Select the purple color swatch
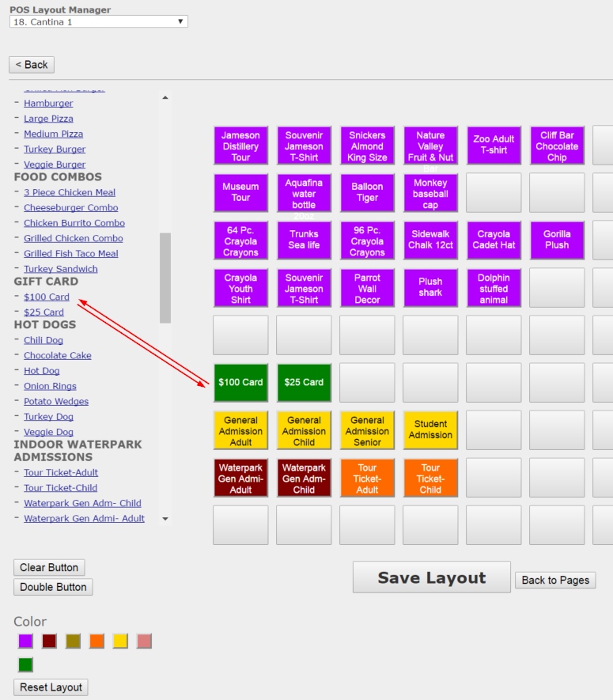This screenshot has width=613, height=700. (26, 641)
